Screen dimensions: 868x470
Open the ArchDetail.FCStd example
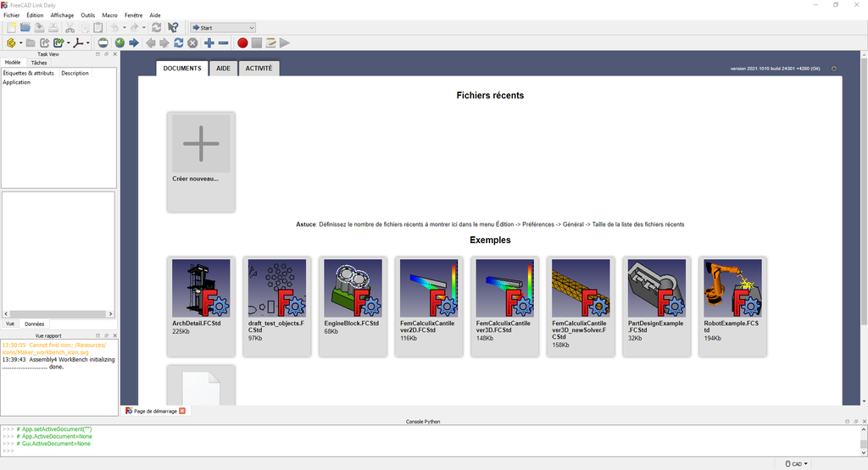pos(201,307)
